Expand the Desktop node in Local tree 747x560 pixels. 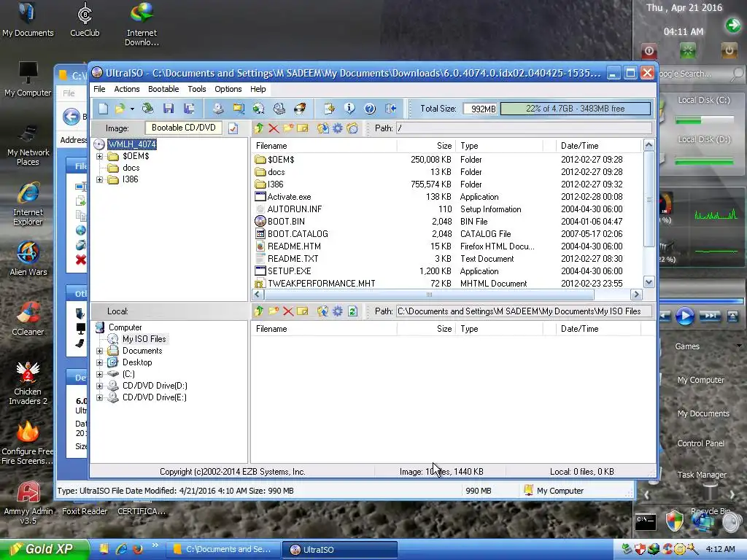pyautogui.click(x=99, y=362)
